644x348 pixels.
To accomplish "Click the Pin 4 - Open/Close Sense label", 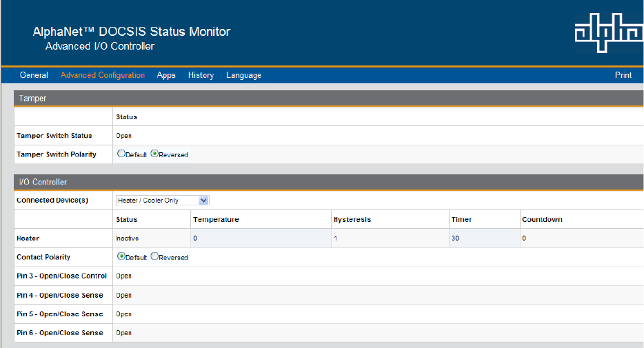I will point(60,295).
